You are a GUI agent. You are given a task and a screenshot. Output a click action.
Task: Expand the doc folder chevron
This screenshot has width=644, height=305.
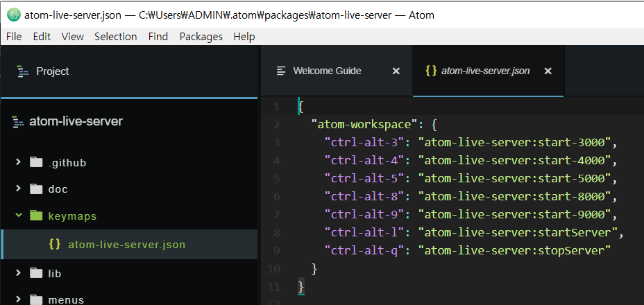18,189
